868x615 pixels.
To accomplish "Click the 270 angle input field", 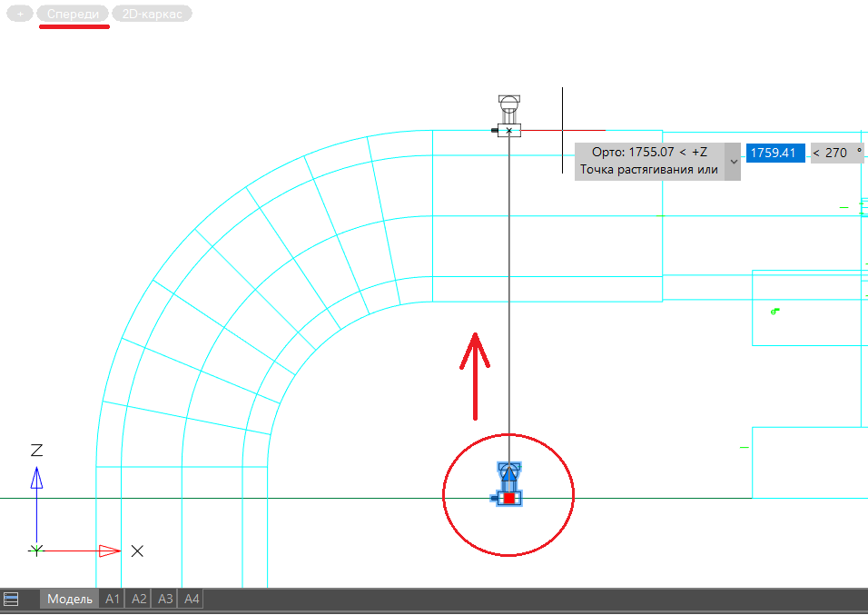I will click(837, 153).
